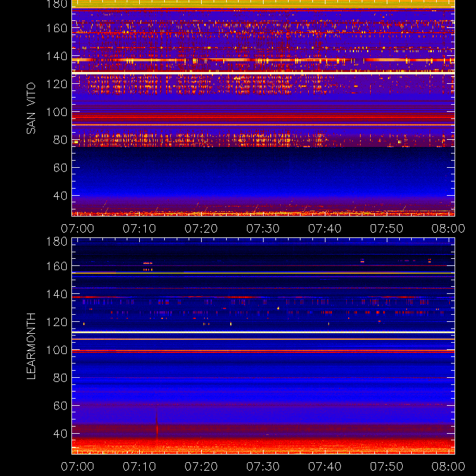This screenshot has height=476, width=476.
Task: Click the LEARMONTH axis title
Action: 31,346
